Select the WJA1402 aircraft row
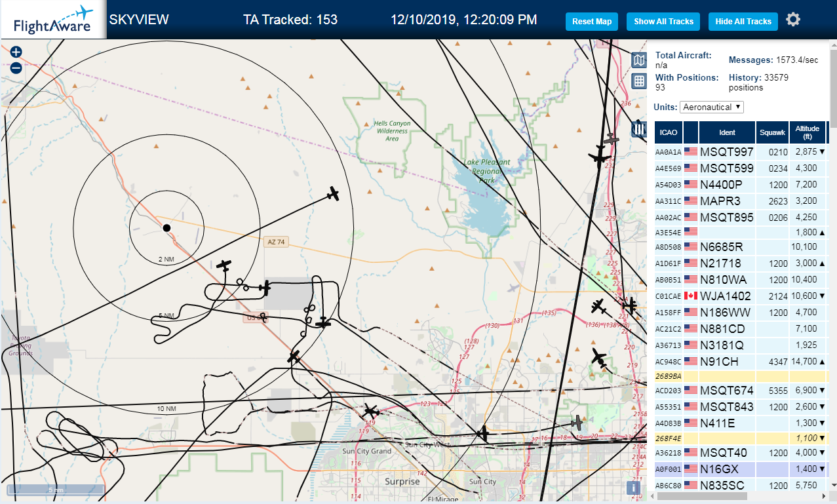This screenshot has height=504, width=837. tap(741, 296)
